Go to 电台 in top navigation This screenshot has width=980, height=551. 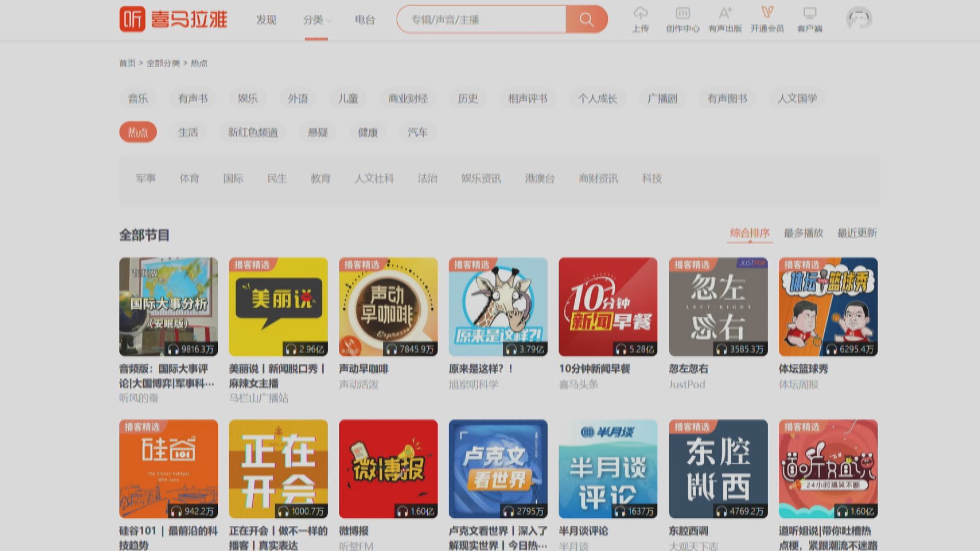click(x=365, y=20)
